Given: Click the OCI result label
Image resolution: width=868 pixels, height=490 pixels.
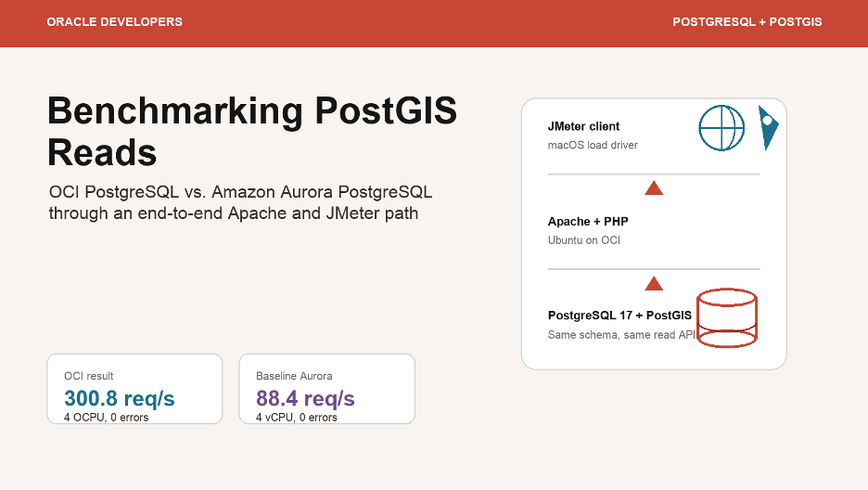Looking at the screenshot, I should tap(89, 376).
